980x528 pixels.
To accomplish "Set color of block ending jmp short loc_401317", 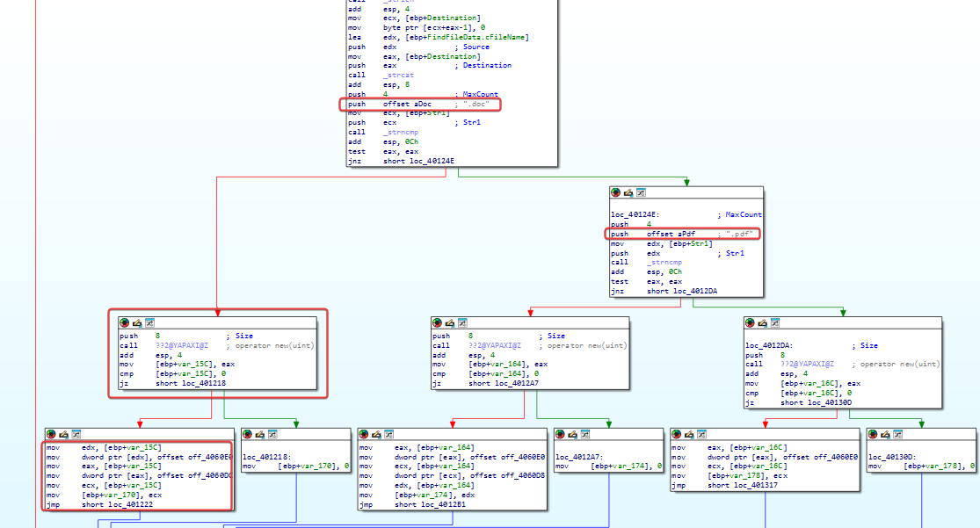I will click(x=676, y=434).
